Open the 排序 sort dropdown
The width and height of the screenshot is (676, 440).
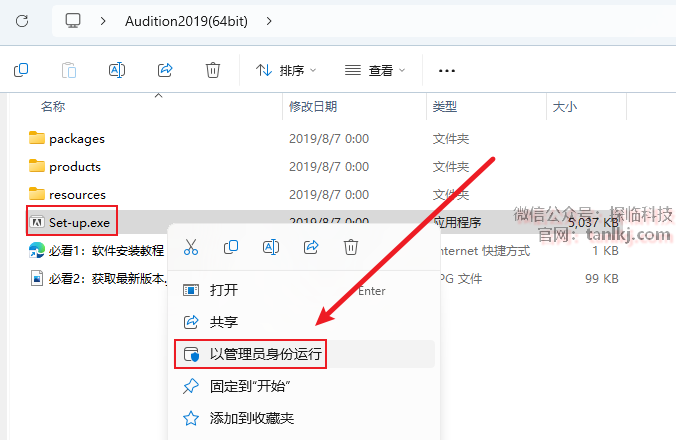coord(286,70)
